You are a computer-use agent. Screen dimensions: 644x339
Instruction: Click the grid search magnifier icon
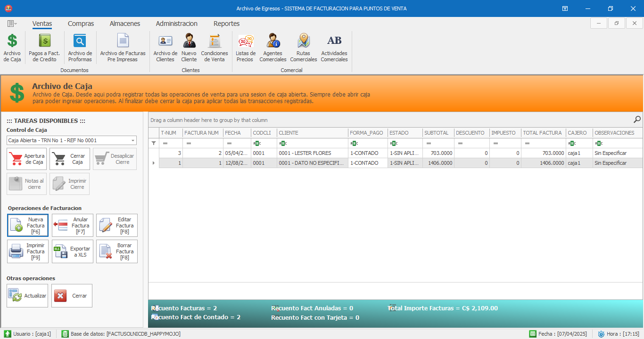coord(637,120)
